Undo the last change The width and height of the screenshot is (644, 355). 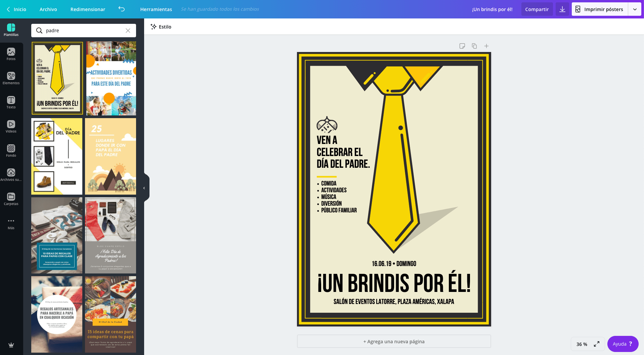(122, 9)
